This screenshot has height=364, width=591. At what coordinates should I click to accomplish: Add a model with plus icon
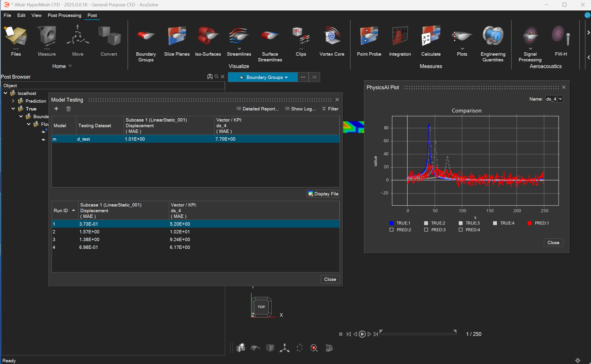click(x=56, y=109)
